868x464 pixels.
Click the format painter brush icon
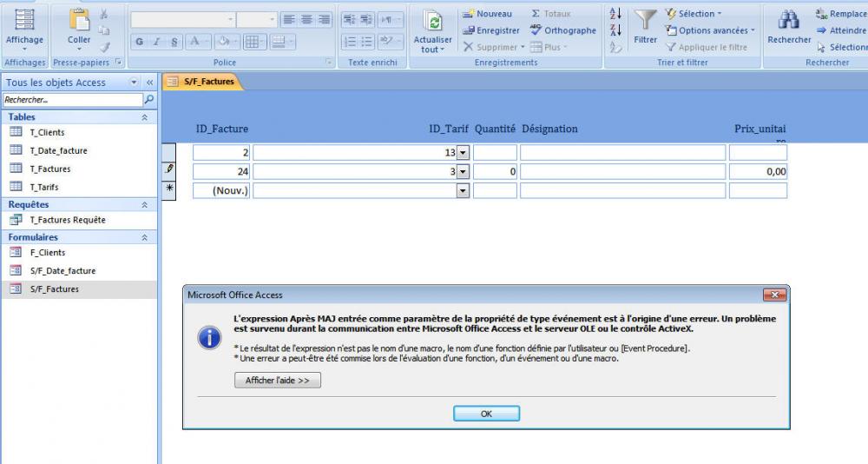[104, 48]
